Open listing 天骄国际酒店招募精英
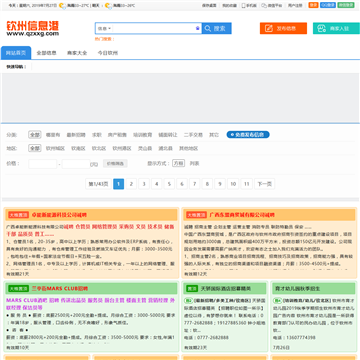The image size is (360, 360). [x=226, y=288]
